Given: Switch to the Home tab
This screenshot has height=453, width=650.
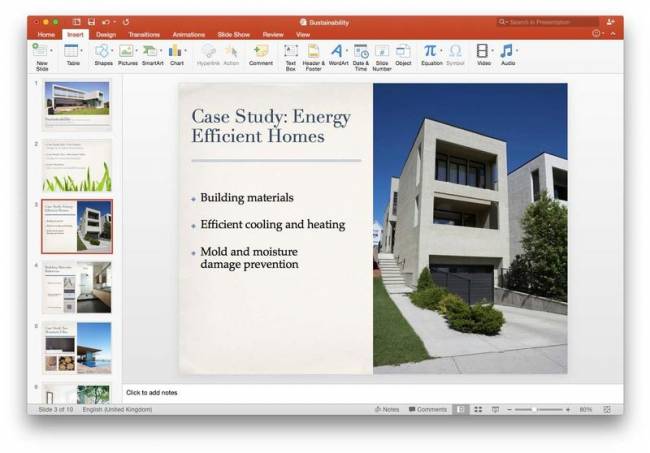Looking at the screenshot, I should [x=46, y=34].
